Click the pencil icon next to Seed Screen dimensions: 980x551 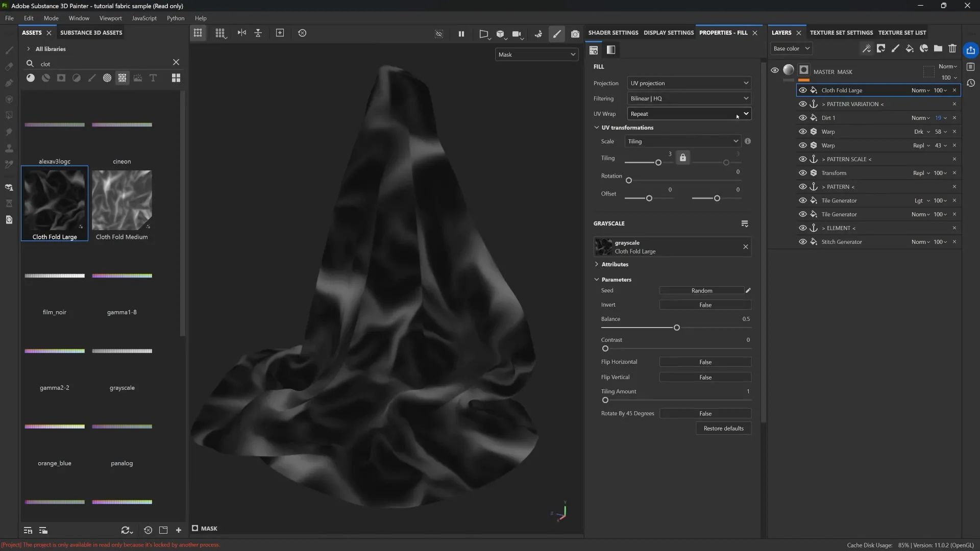748,290
